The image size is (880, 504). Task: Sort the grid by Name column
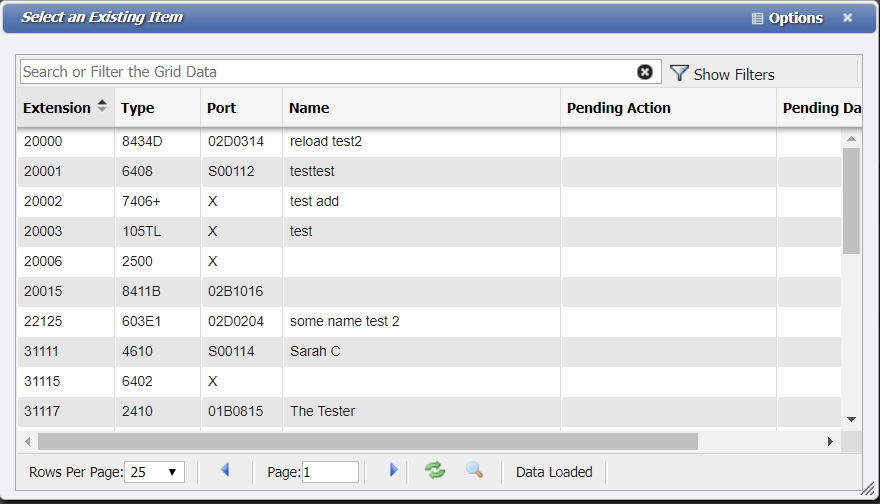click(x=309, y=108)
